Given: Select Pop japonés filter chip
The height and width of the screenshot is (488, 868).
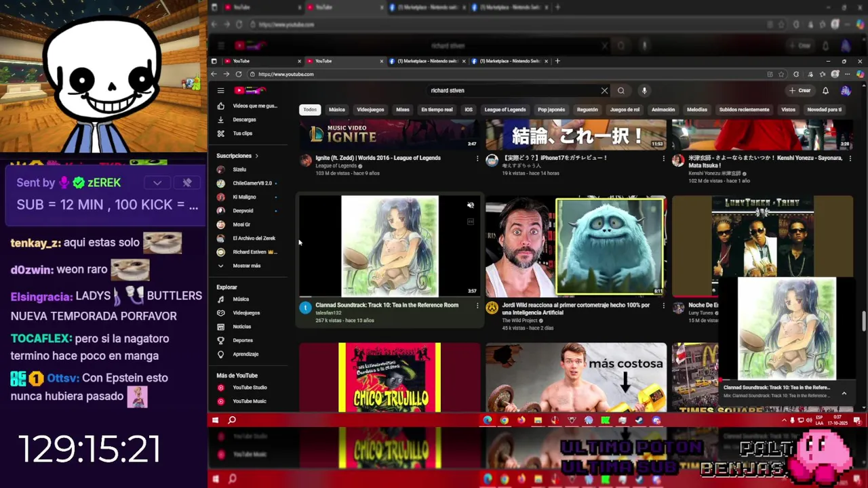Looking at the screenshot, I should click(551, 110).
